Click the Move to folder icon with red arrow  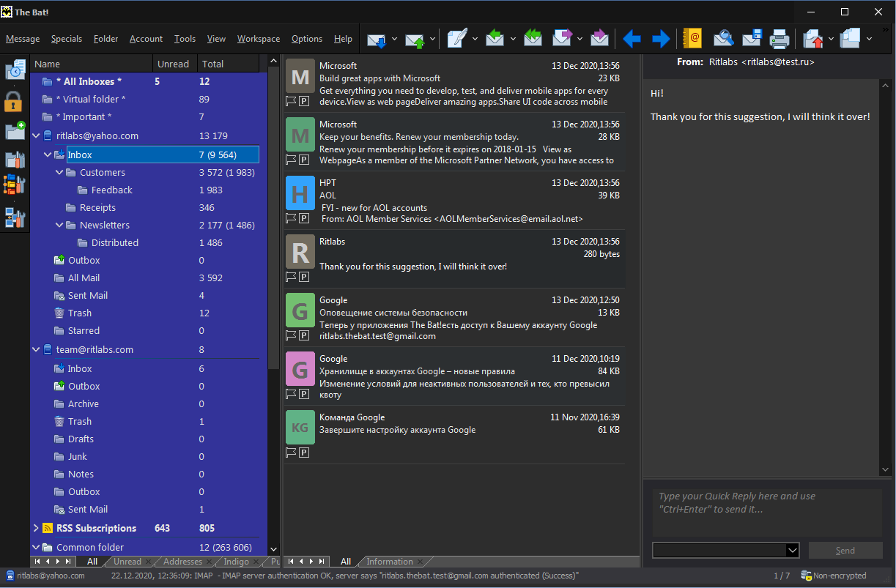(813, 39)
